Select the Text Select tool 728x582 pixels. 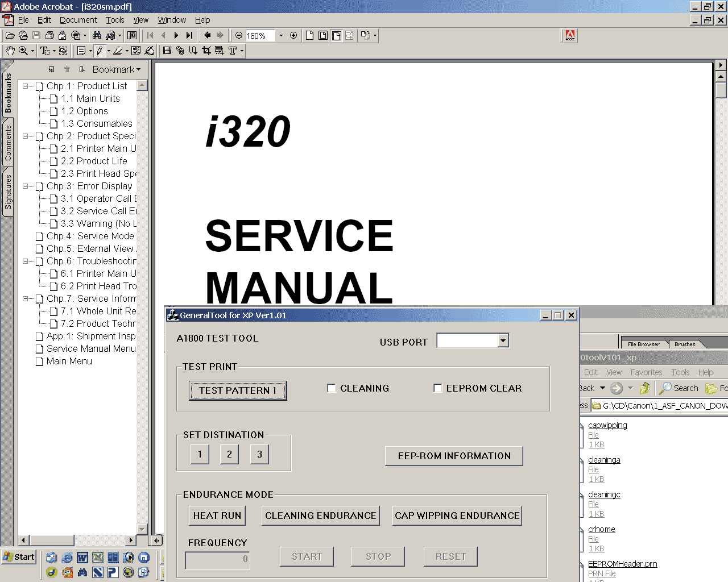pos(45,51)
